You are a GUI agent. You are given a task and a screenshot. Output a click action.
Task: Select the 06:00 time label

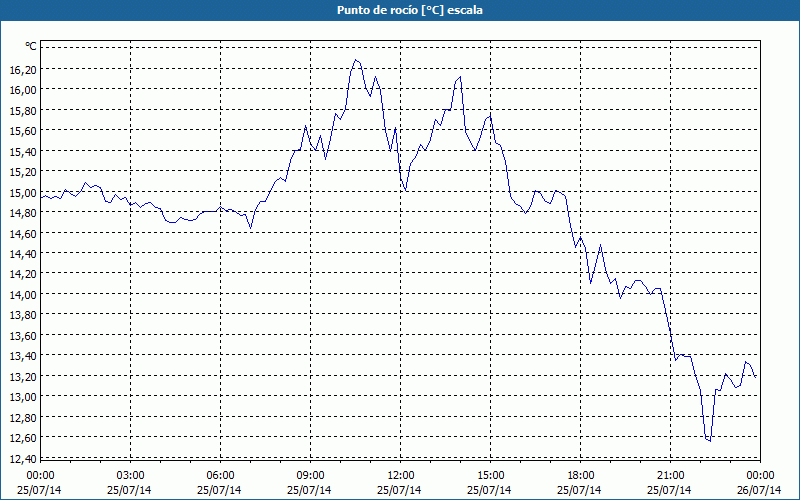[220, 476]
